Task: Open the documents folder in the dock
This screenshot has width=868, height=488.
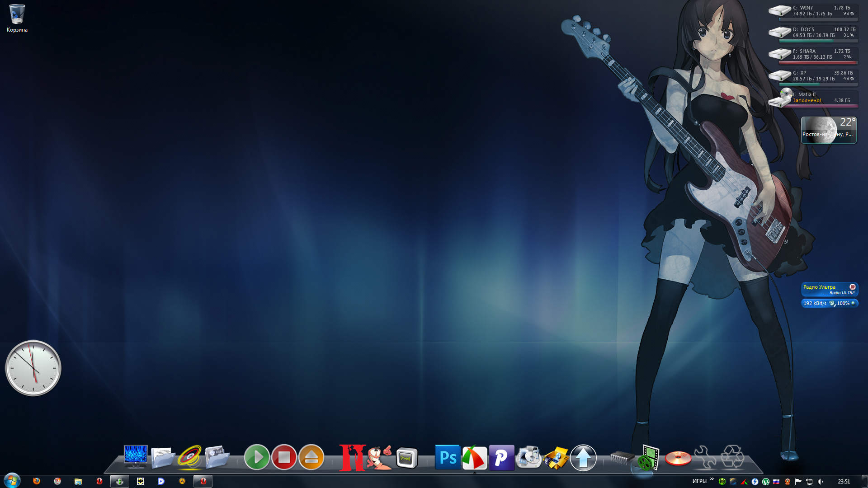Action: click(163, 457)
